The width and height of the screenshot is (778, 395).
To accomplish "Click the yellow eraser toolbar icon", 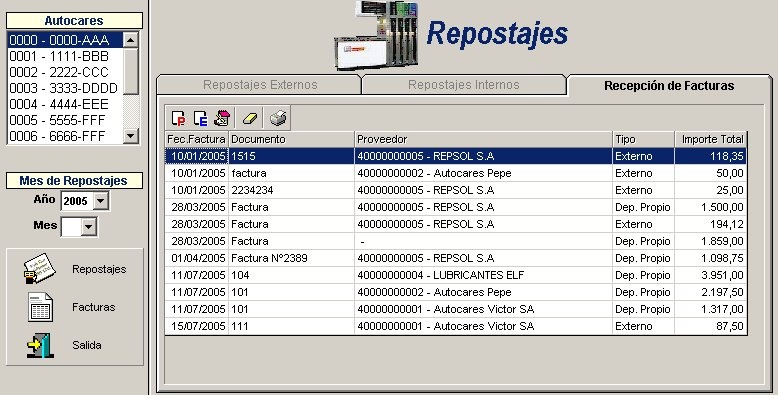I will 250,119.
